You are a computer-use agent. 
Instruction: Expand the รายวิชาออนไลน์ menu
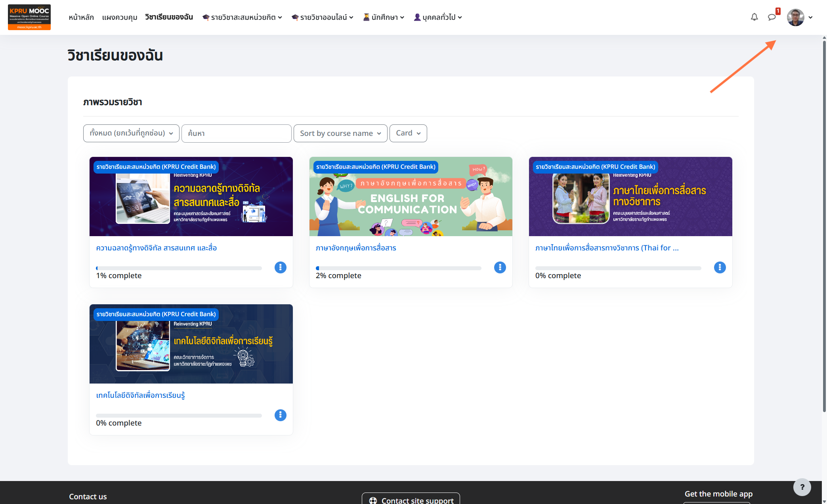tap(322, 17)
